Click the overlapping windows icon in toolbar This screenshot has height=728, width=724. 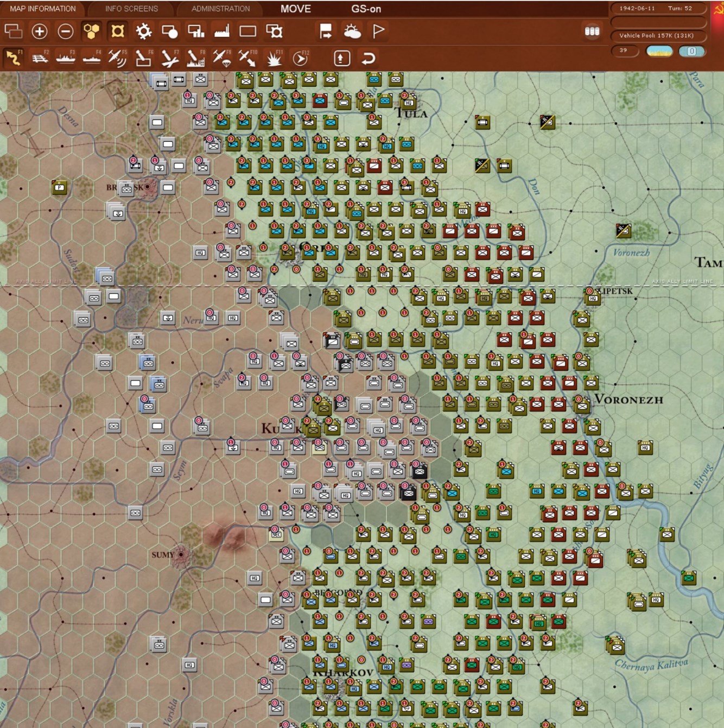[13, 31]
